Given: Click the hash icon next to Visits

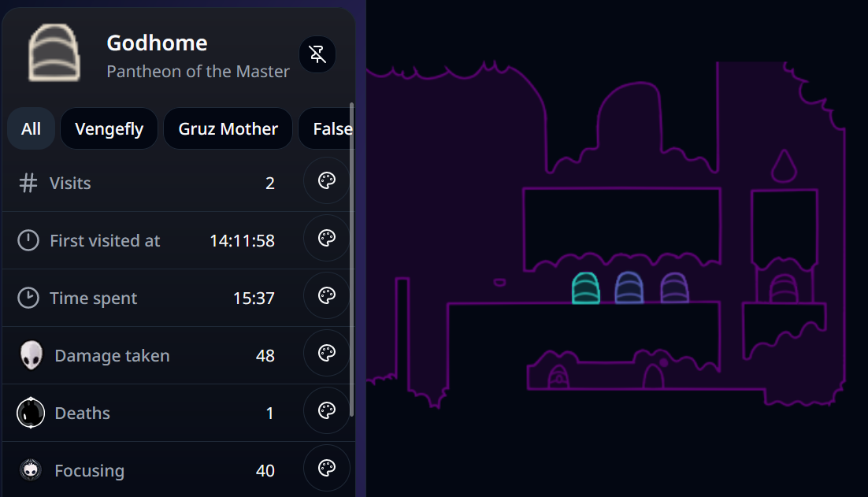Looking at the screenshot, I should (x=28, y=182).
